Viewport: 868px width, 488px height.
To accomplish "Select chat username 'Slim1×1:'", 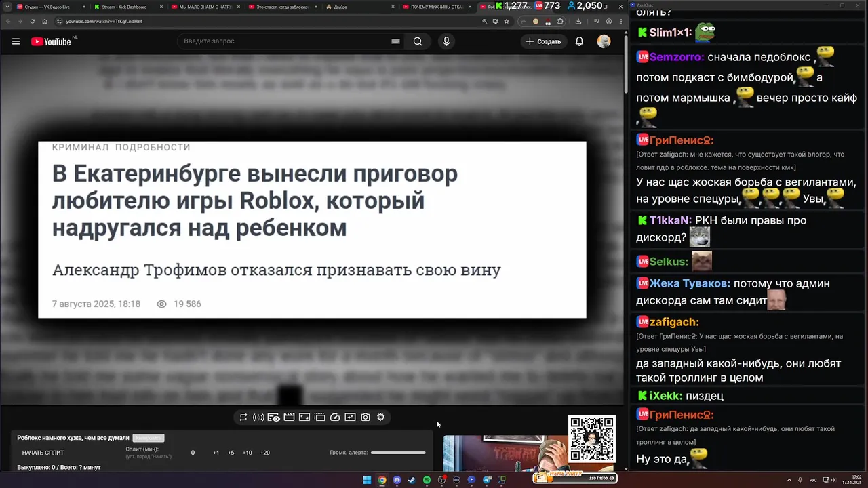I will click(x=671, y=33).
